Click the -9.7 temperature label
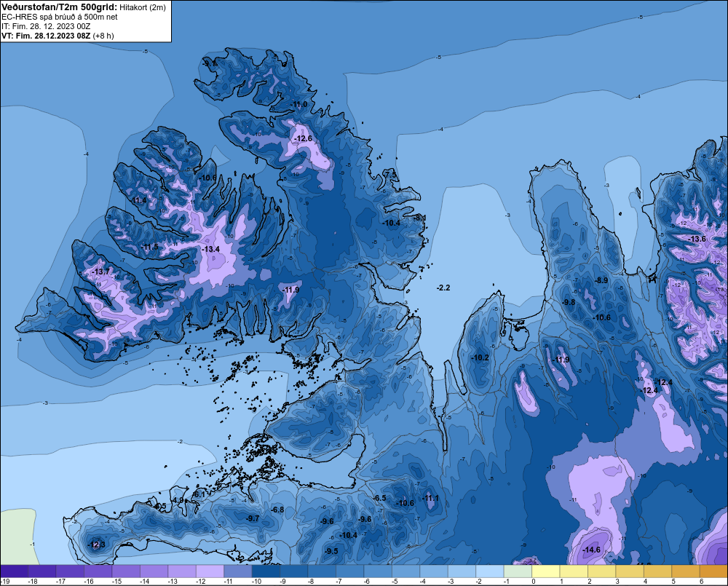The image size is (728, 586). tap(252, 519)
